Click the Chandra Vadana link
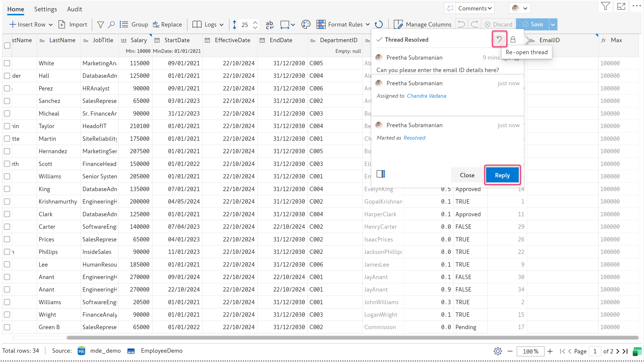The height and width of the screenshot is (362, 644). point(426,96)
